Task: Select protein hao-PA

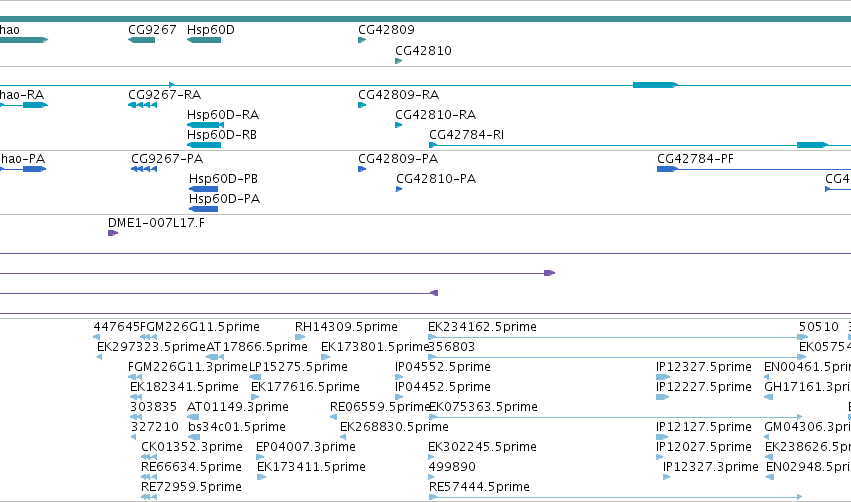Action: pyautogui.click(x=23, y=169)
